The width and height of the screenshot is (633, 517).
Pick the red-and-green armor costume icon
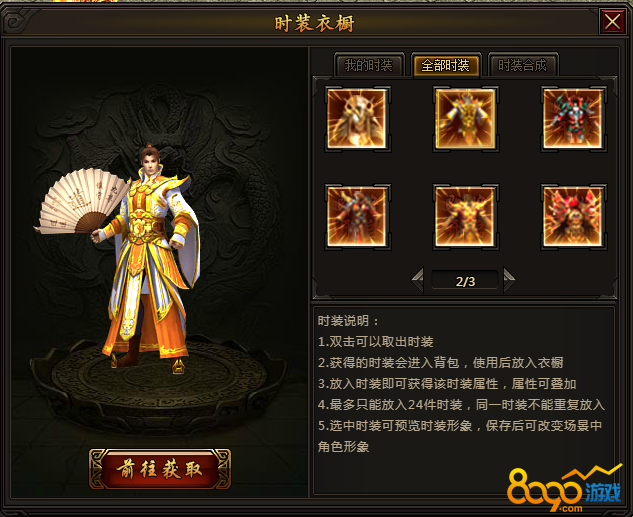pyautogui.click(x=573, y=119)
